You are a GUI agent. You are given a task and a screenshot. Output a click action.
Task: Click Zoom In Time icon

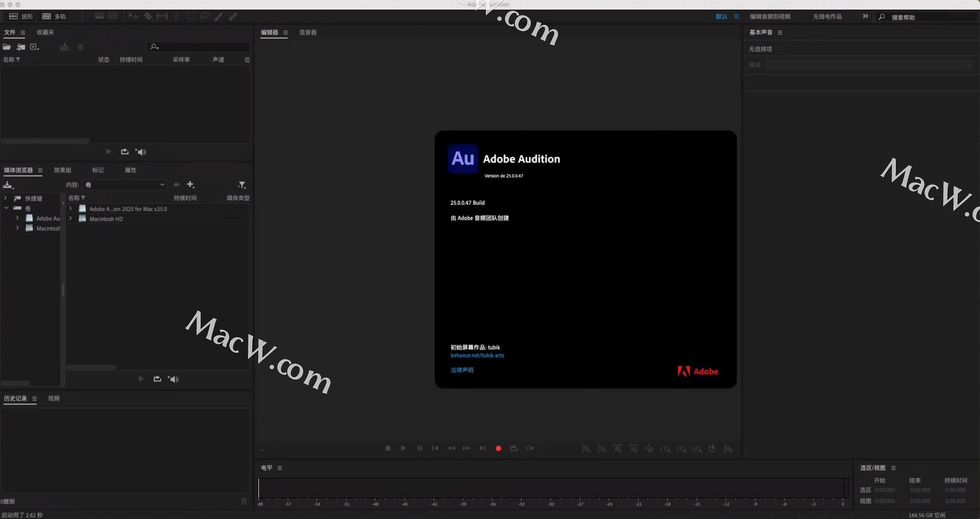point(618,449)
